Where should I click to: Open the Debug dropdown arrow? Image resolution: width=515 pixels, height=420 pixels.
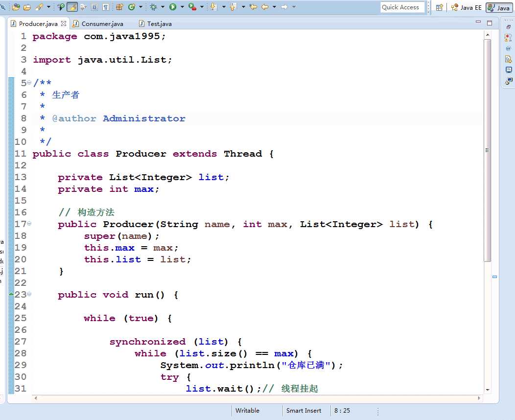(x=163, y=6)
